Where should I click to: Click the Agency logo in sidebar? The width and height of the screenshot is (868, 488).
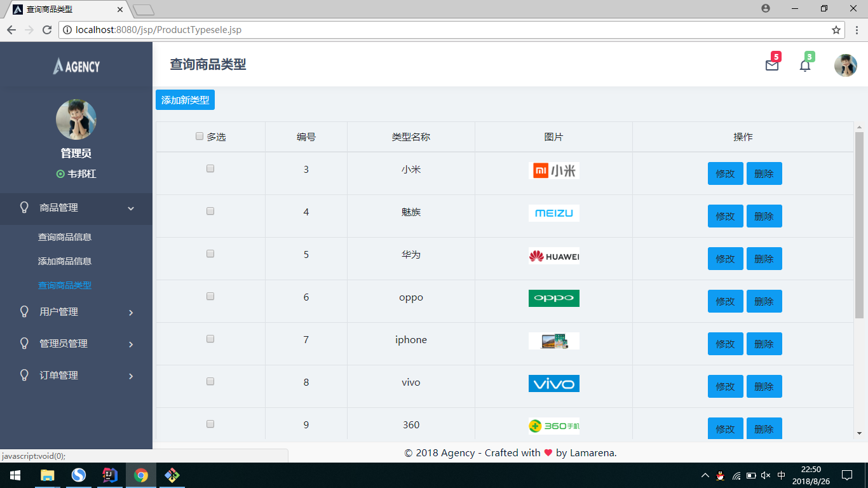pyautogui.click(x=76, y=65)
